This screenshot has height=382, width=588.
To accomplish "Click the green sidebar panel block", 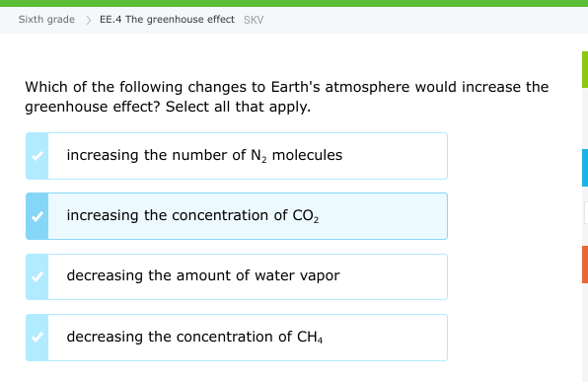I will pos(585,70).
